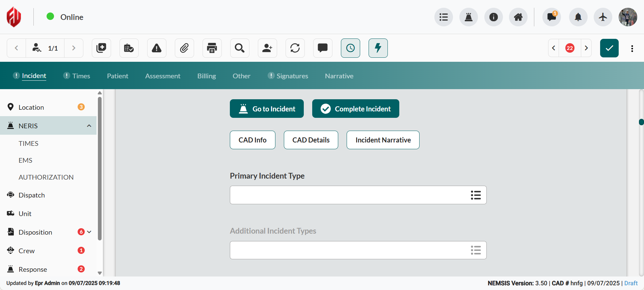The image size is (644, 290).
Task: Click the add person icon
Action: [267, 48]
